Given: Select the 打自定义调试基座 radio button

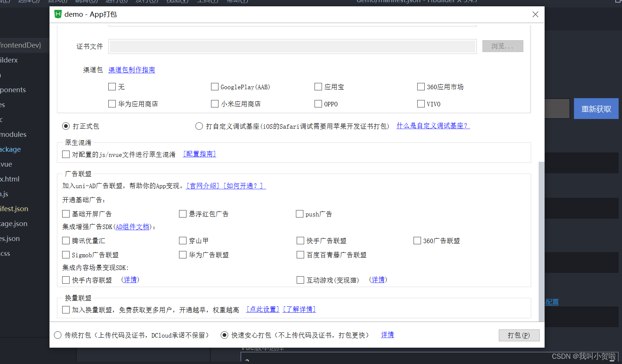Looking at the screenshot, I should click(199, 126).
